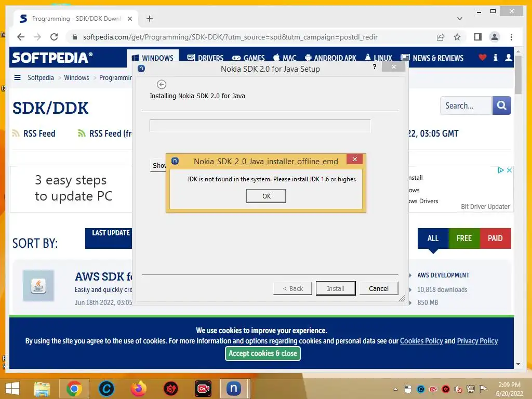Go back in Chrome browser
The image size is (532, 399).
point(21,37)
